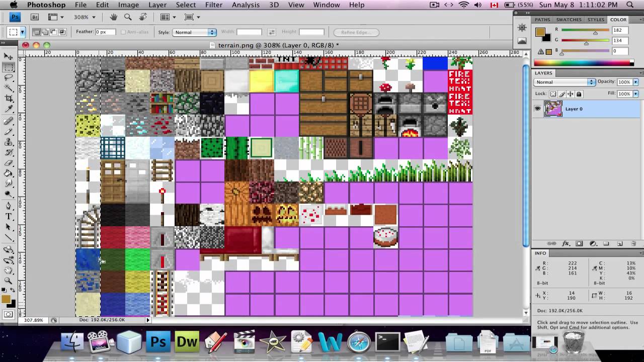Select the Zoom tool in toolbox
Viewport: 644px width, 362px height.
[x=9, y=281]
